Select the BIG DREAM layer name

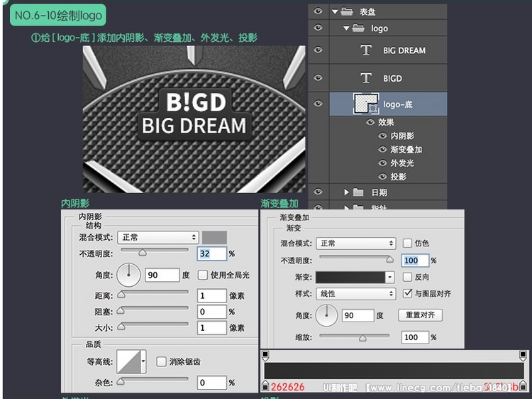click(404, 50)
